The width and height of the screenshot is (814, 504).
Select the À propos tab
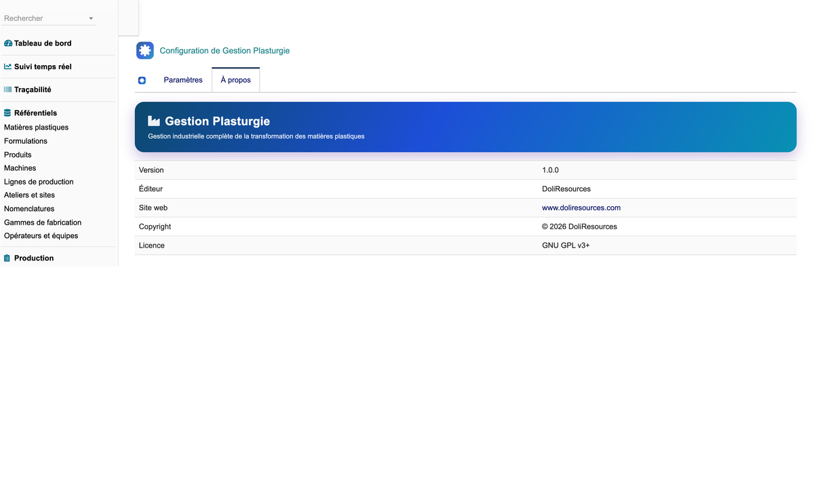tap(235, 80)
